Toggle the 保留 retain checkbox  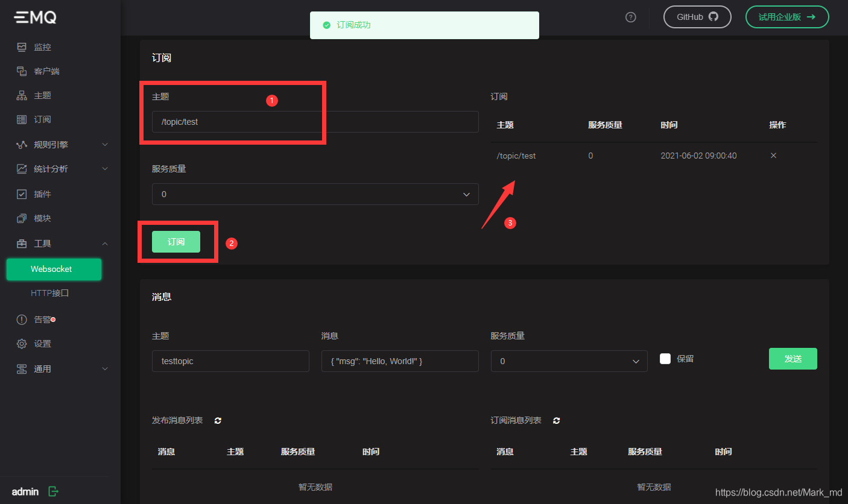665,359
